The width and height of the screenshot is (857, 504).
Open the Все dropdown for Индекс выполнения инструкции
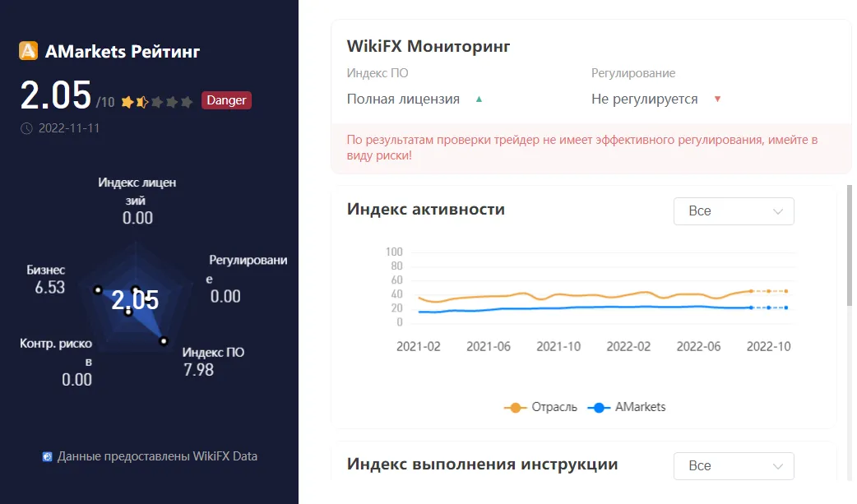pyautogui.click(x=734, y=465)
